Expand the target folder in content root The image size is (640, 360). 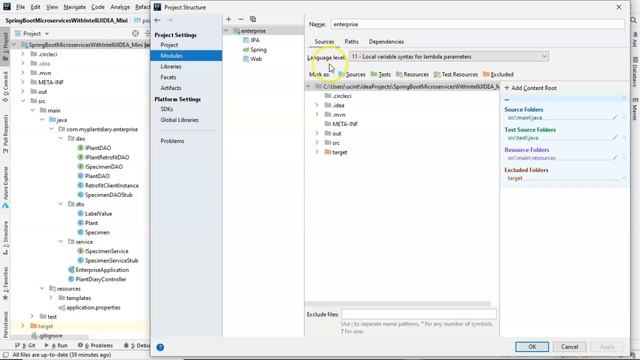[317, 152]
